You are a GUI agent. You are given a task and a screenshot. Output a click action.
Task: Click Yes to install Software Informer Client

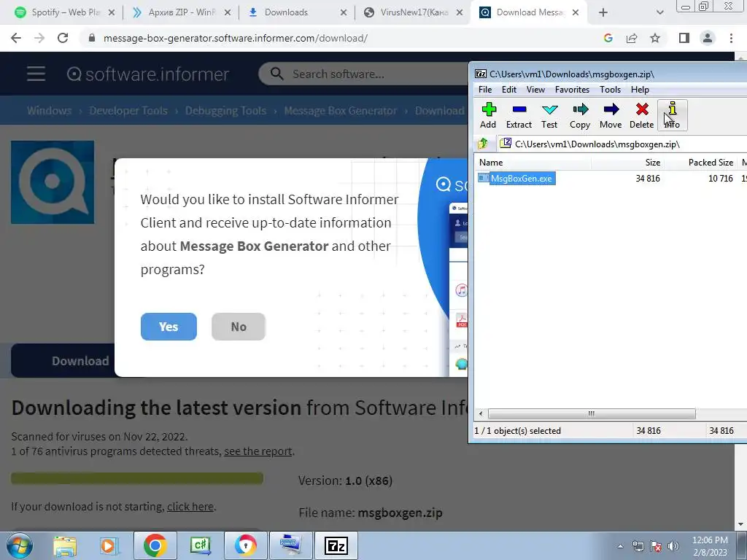click(169, 327)
